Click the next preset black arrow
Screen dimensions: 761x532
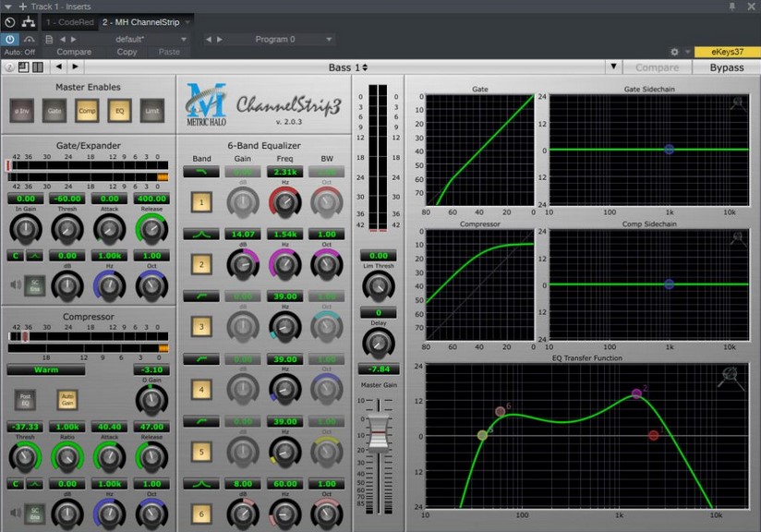point(75,66)
